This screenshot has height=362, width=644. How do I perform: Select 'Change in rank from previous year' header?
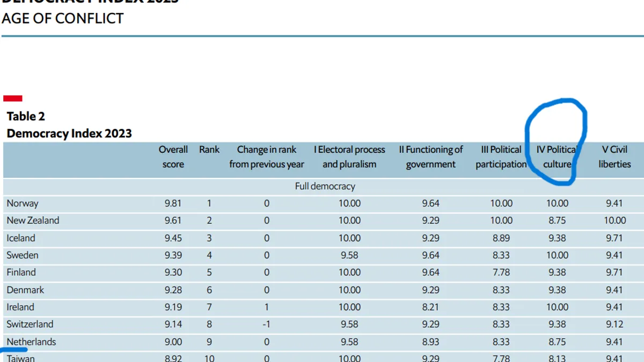[x=267, y=157]
